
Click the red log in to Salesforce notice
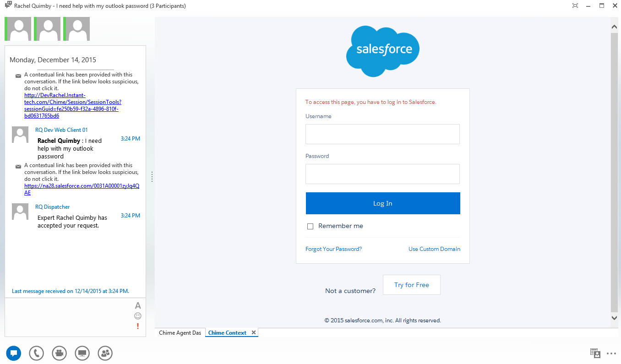coord(371,102)
